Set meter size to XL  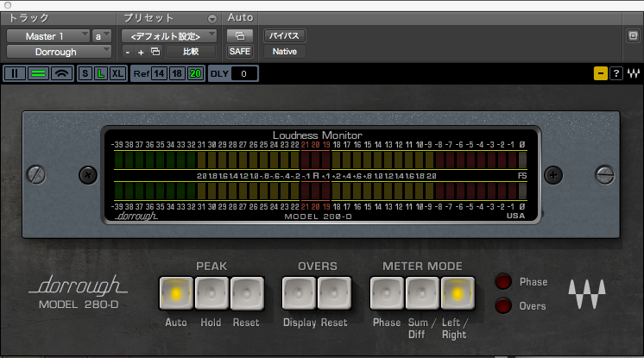click(117, 73)
